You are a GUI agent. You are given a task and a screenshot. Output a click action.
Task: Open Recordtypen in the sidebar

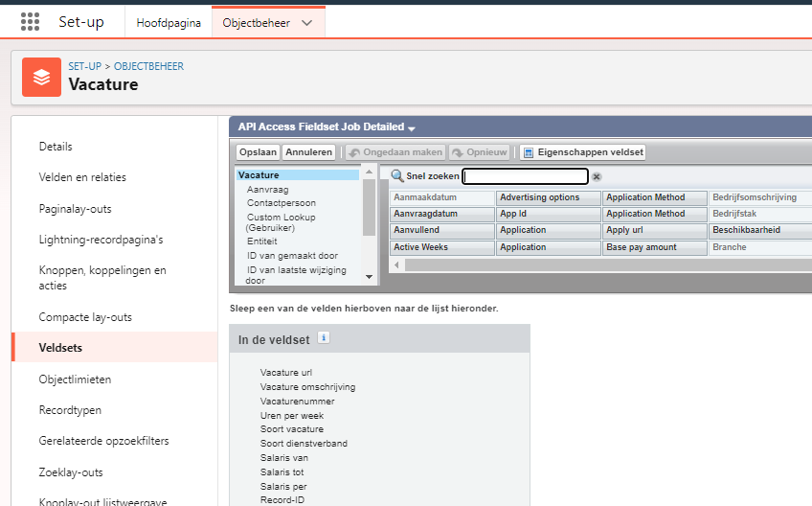click(70, 410)
